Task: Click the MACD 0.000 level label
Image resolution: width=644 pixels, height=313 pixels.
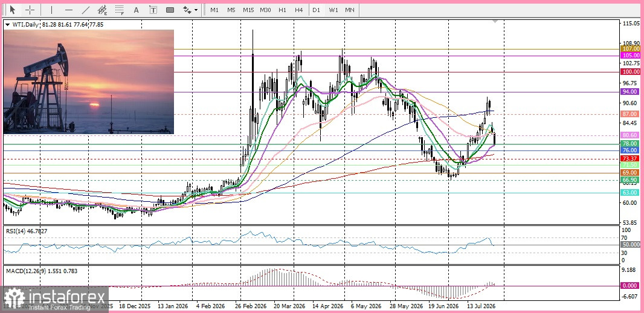Action: [x=631, y=285]
